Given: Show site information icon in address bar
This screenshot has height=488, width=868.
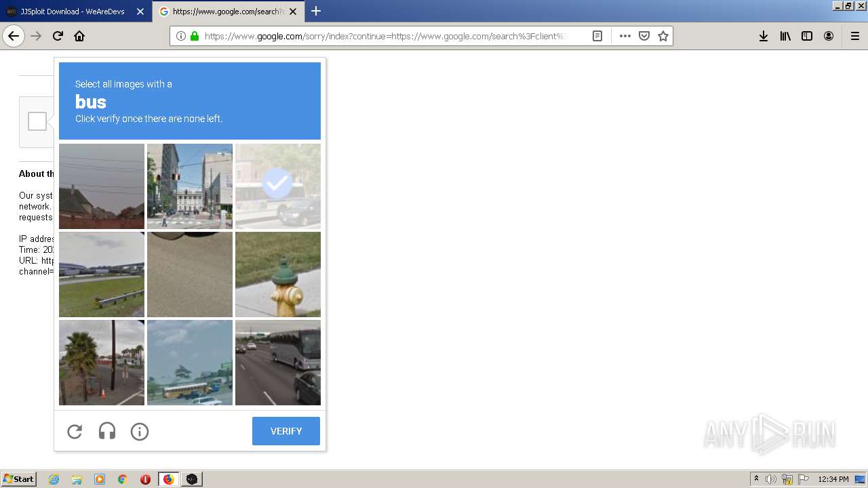Looking at the screenshot, I should tap(181, 36).
